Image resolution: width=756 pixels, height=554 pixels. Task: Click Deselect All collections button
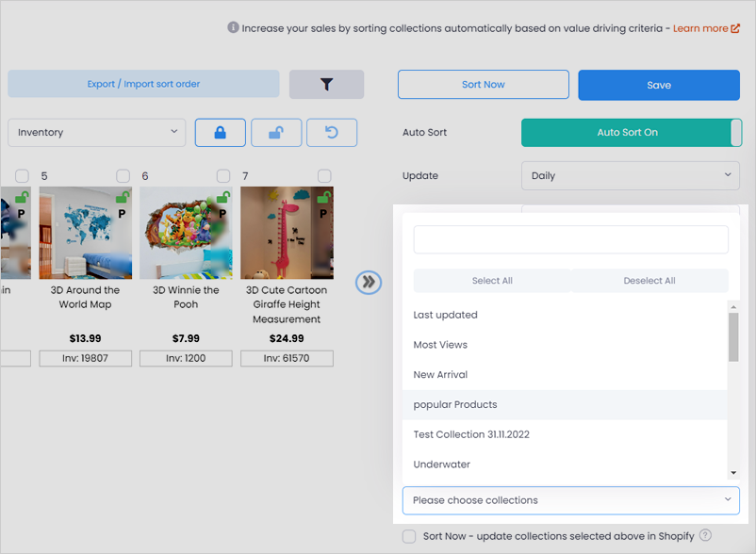649,281
